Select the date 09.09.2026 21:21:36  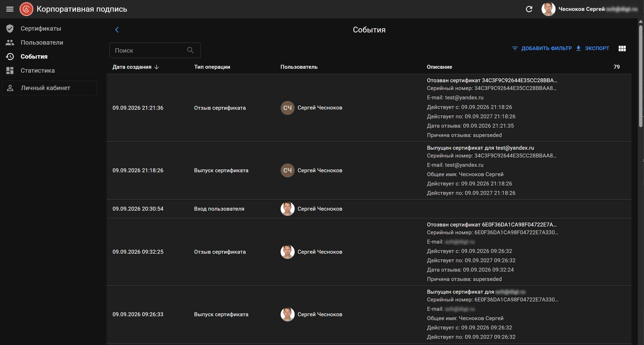(138, 108)
